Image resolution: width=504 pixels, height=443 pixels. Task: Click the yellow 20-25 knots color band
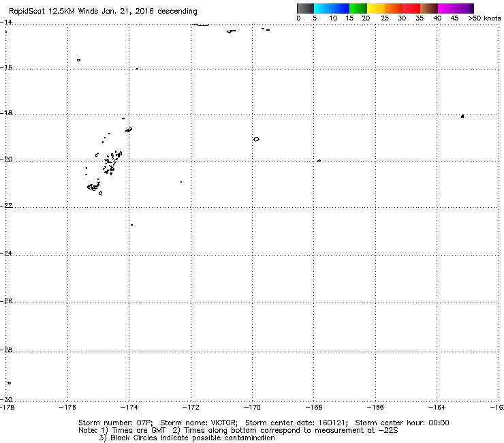376,8
